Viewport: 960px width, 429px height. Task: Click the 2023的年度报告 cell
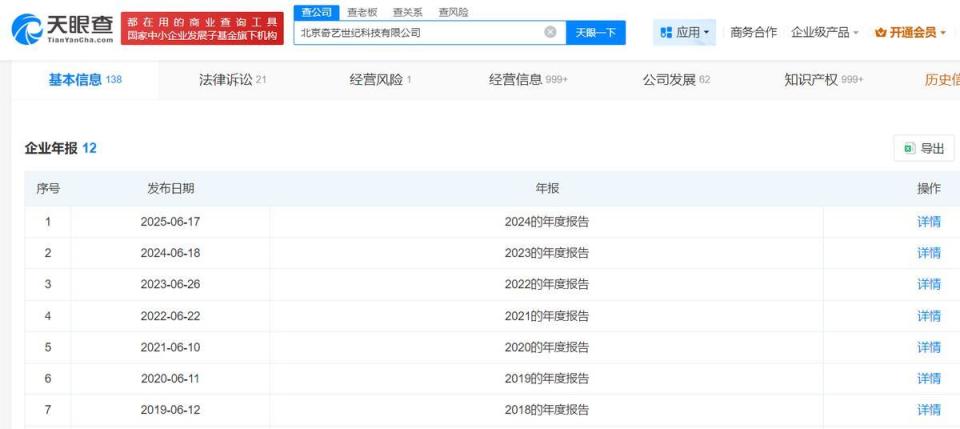547,253
